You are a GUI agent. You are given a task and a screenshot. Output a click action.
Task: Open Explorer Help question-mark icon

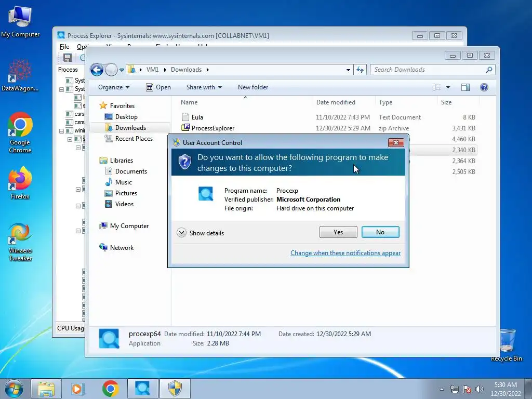point(484,87)
